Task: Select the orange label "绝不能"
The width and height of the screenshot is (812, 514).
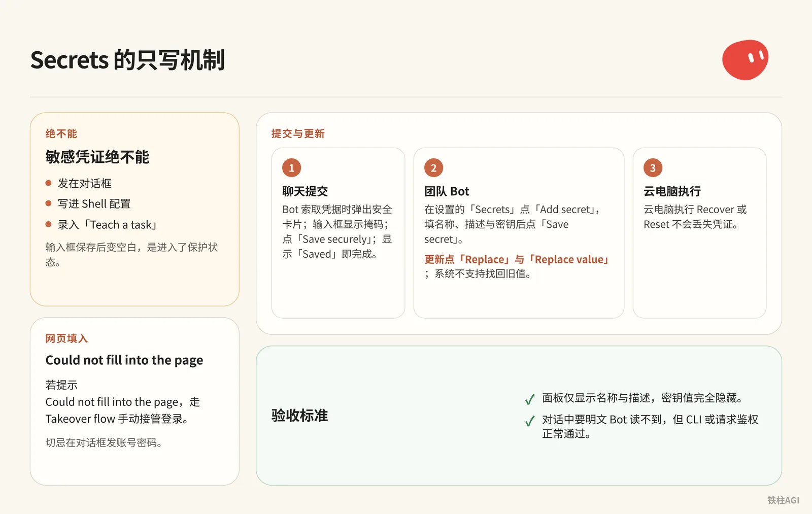Action: coord(61,133)
